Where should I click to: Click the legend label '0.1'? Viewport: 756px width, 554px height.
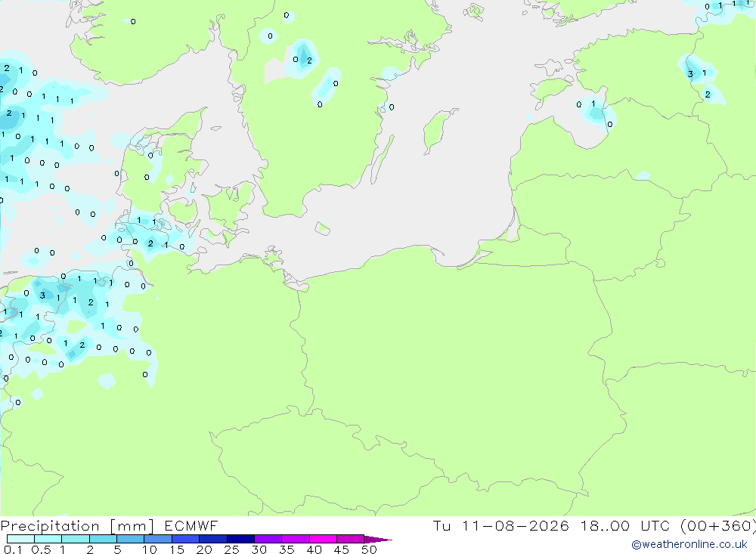[x=13, y=549]
